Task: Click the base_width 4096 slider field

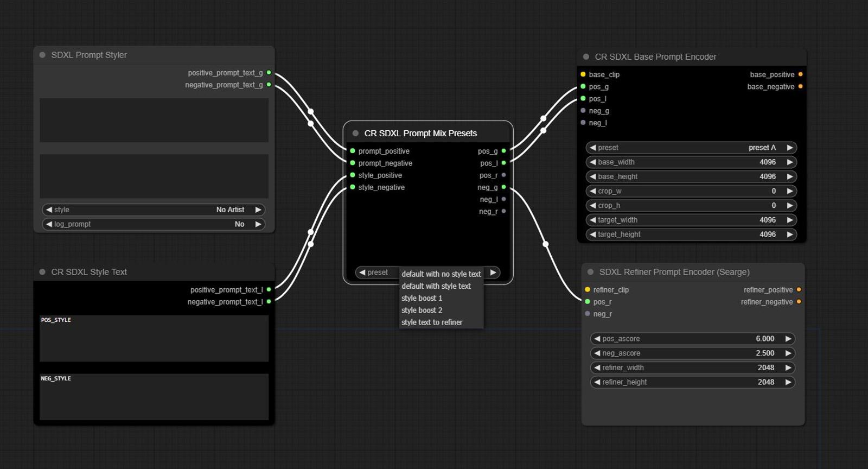Action: tap(691, 162)
